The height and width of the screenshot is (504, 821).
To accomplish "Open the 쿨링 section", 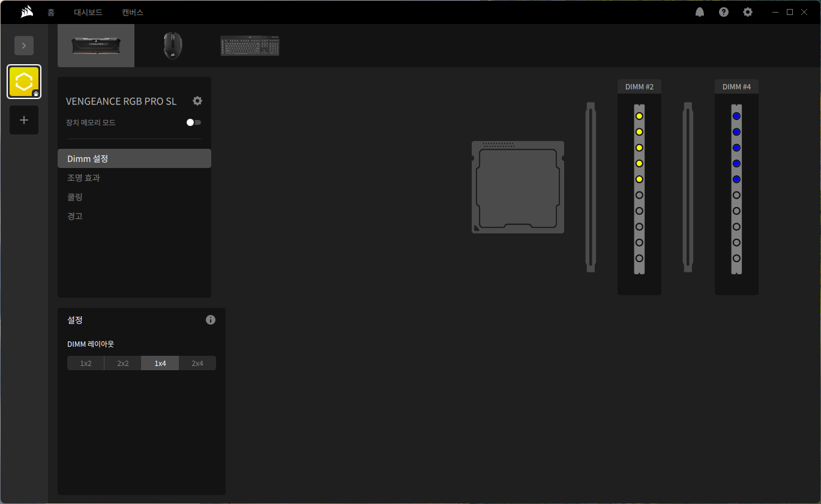I will tap(134, 197).
